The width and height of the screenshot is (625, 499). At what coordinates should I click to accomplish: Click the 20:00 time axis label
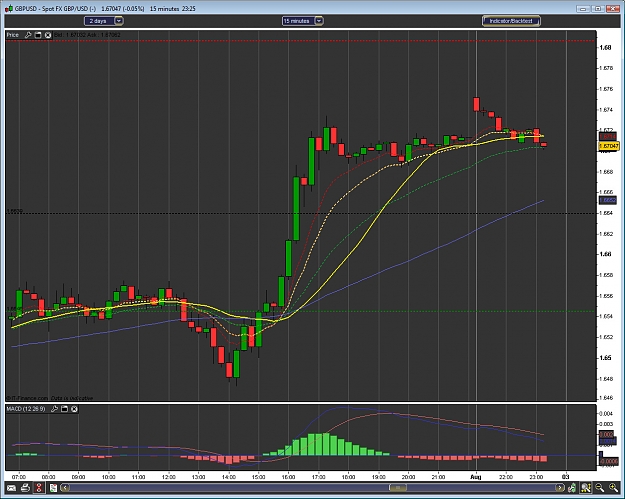(409, 477)
